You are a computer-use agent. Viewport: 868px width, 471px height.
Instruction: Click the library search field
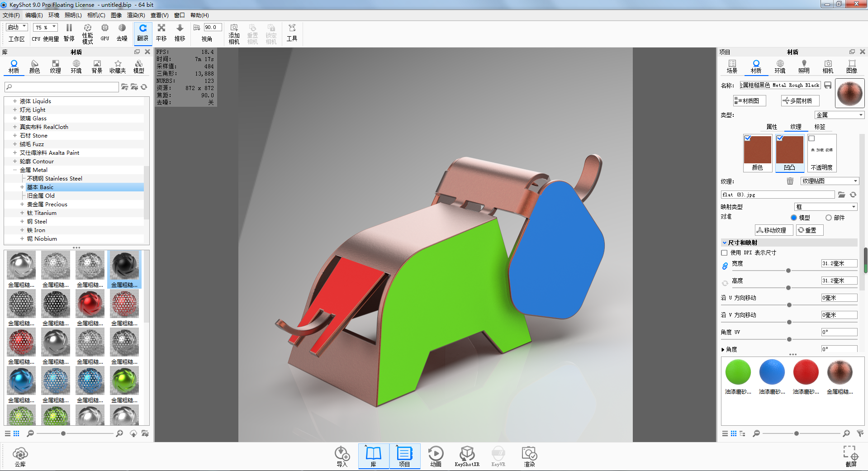click(62, 87)
